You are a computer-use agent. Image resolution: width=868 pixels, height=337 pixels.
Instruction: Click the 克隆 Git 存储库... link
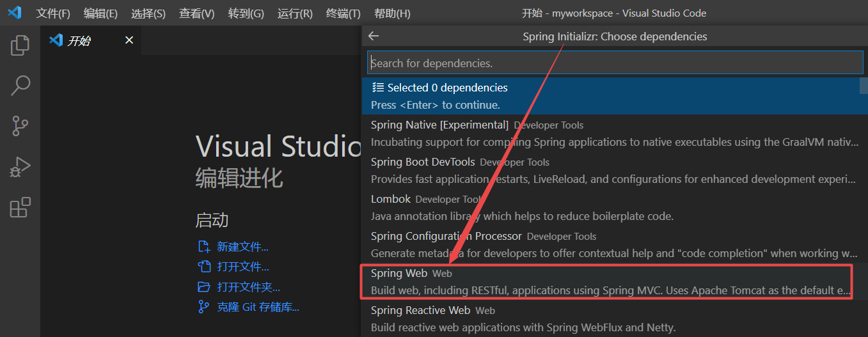[x=258, y=306]
